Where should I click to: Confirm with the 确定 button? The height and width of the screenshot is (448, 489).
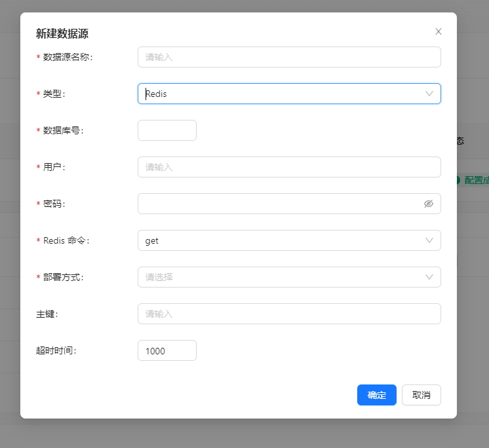[x=377, y=395]
